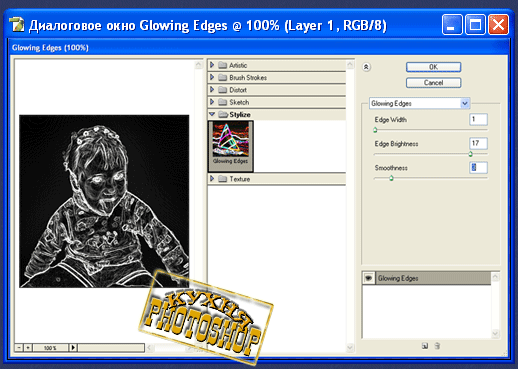Image resolution: width=518 pixels, height=369 pixels.
Task: Close the Glowing Edges window
Action: 498,24
